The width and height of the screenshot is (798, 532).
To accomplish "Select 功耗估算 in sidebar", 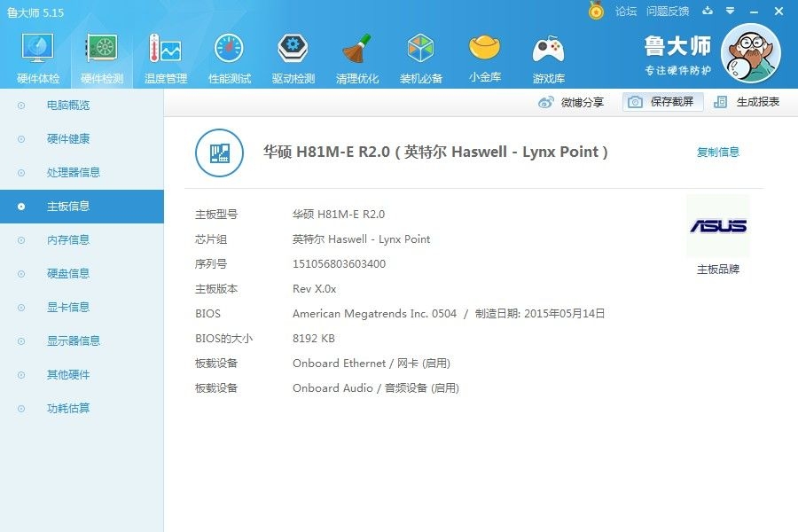I will pyautogui.click(x=82, y=408).
